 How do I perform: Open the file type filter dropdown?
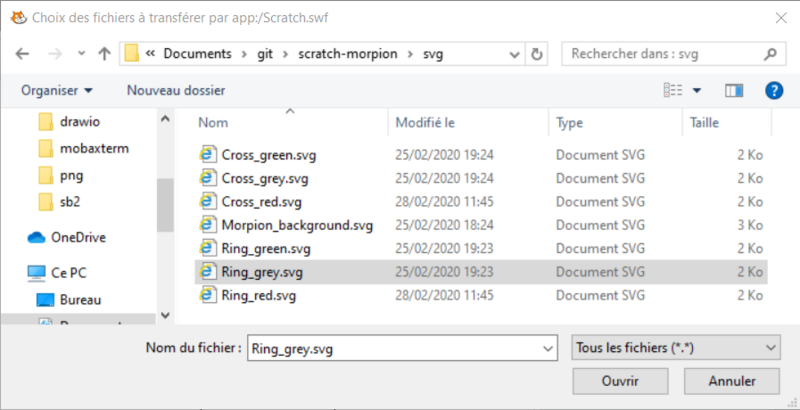coord(674,347)
